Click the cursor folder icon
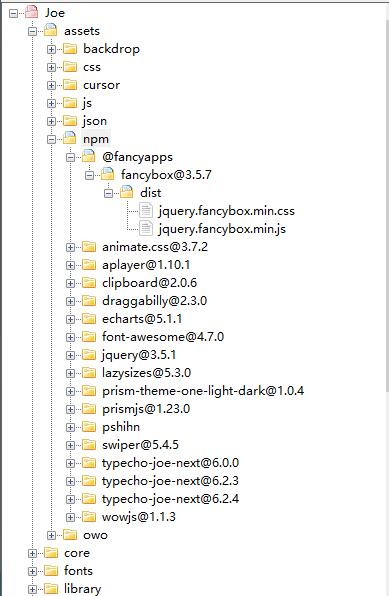The width and height of the screenshot is (389, 596). (70, 85)
